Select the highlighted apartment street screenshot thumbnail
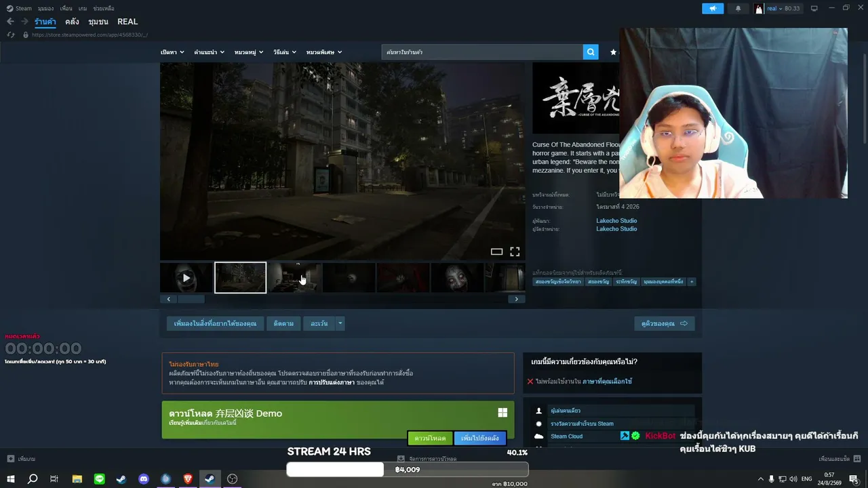This screenshot has width=868, height=488. pos(241,278)
